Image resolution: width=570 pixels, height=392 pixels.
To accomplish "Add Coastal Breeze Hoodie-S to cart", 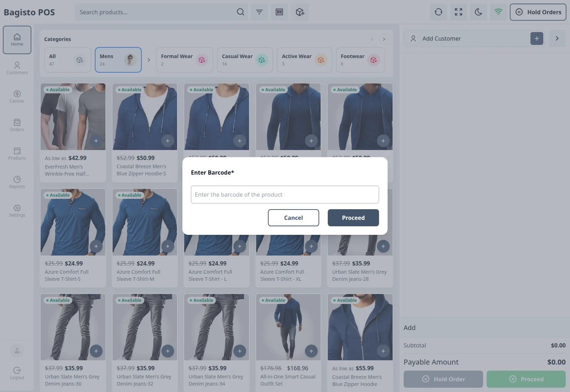I will [x=168, y=141].
